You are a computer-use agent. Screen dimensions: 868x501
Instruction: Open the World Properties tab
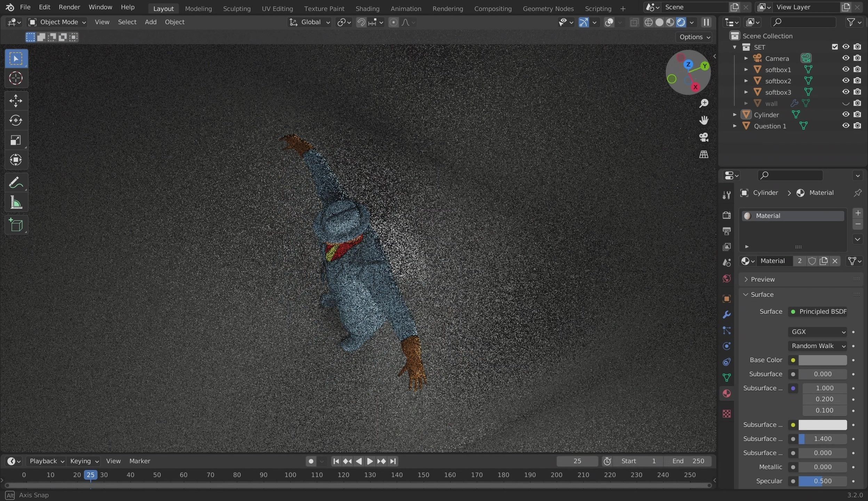(726, 279)
